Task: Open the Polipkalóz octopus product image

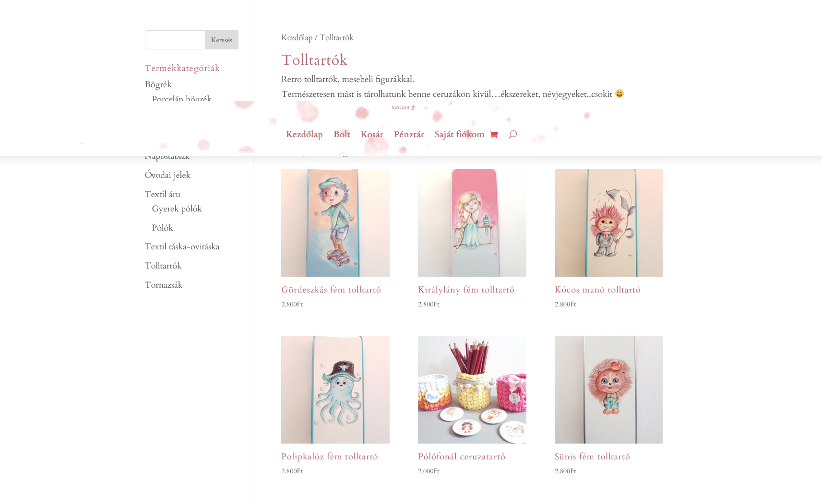Action: [335, 389]
